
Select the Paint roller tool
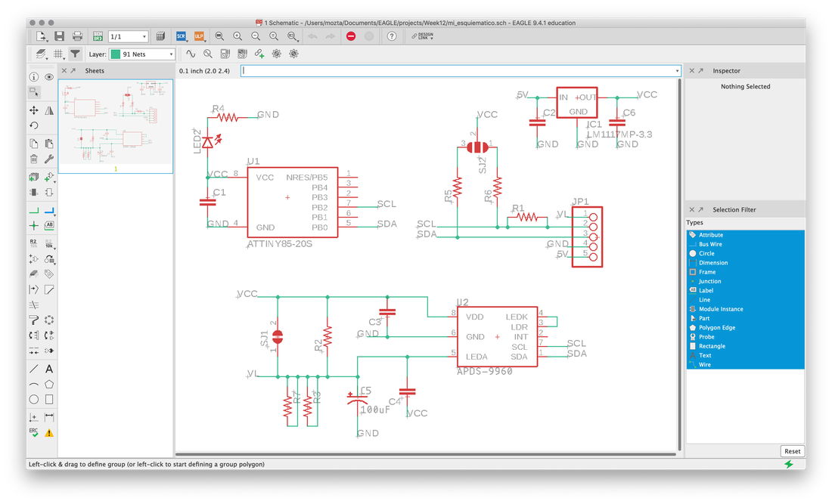click(33, 320)
